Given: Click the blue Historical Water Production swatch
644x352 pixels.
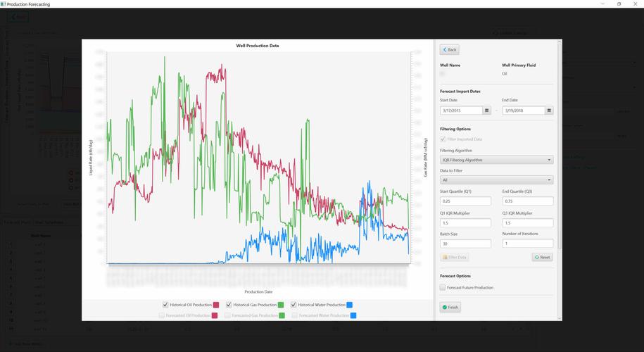Looking at the screenshot, I should pyautogui.click(x=349, y=305).
